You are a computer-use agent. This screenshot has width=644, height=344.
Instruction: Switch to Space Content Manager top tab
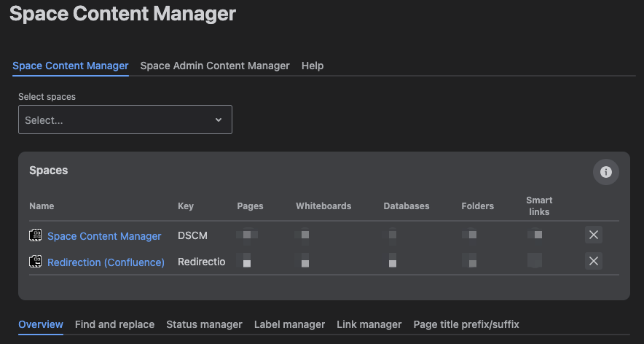point(71,66)
